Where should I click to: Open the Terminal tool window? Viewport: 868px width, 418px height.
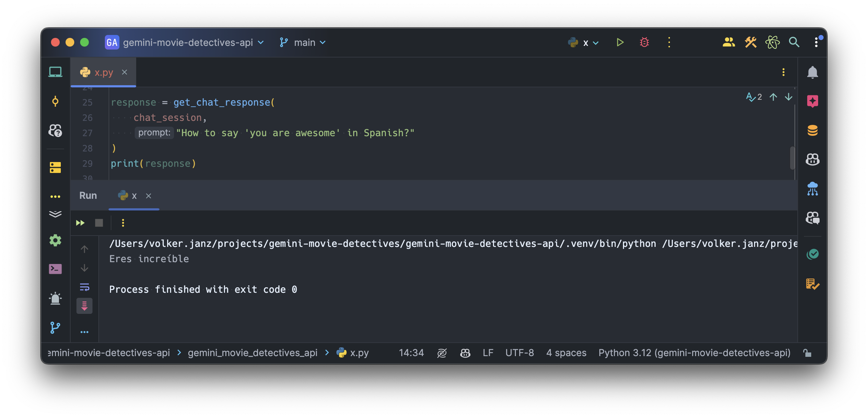coord(55,269)
